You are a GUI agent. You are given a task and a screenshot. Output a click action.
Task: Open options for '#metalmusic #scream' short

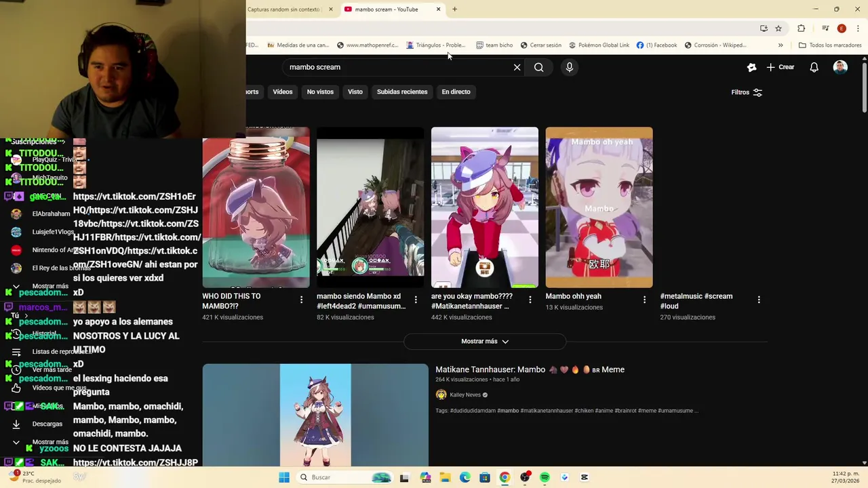pyautogui.click(x=759, y=300)
